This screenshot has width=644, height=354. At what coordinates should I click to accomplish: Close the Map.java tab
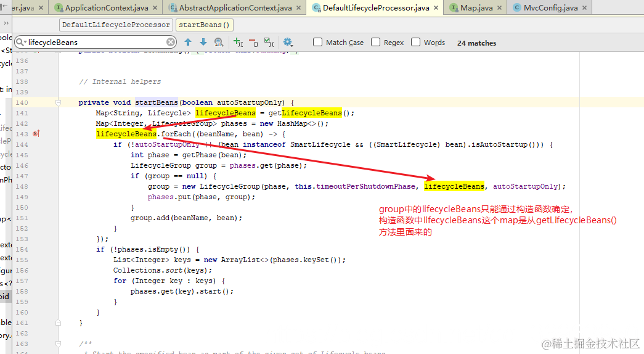click(499, 8)
